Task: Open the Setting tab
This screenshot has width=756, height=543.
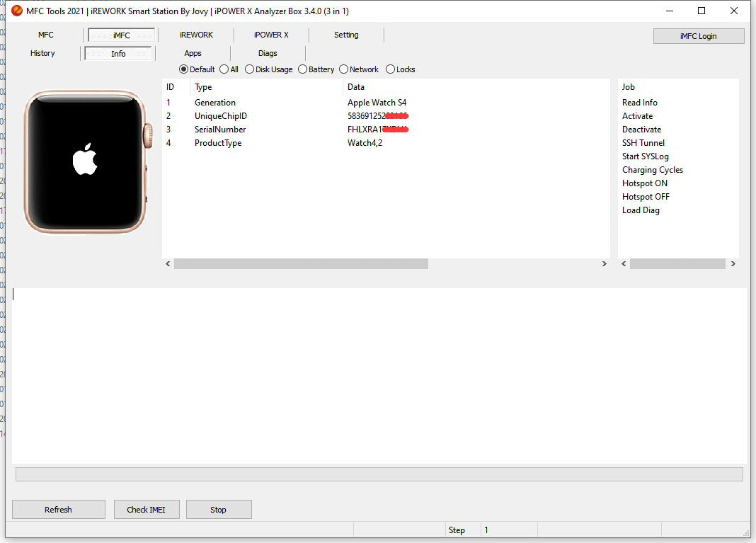Action: [346, 35]
